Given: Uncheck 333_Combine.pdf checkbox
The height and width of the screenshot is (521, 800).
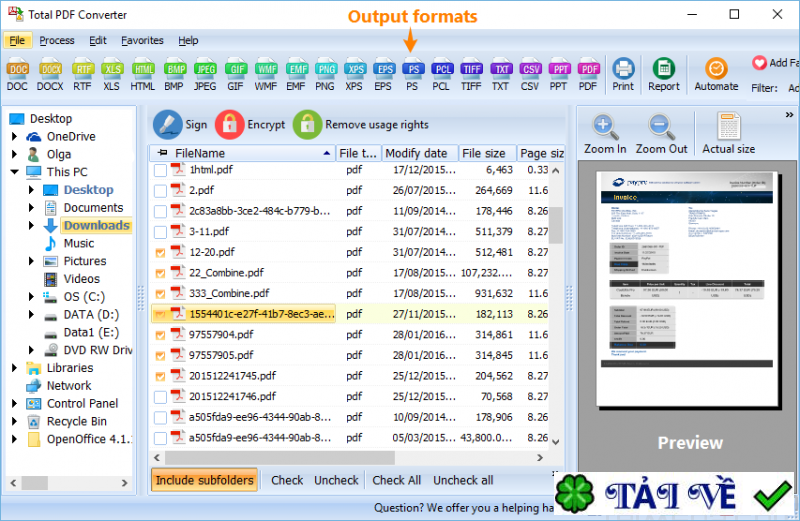Looking at the screenshot, I should pyautogui.click(x=160, y=294).
